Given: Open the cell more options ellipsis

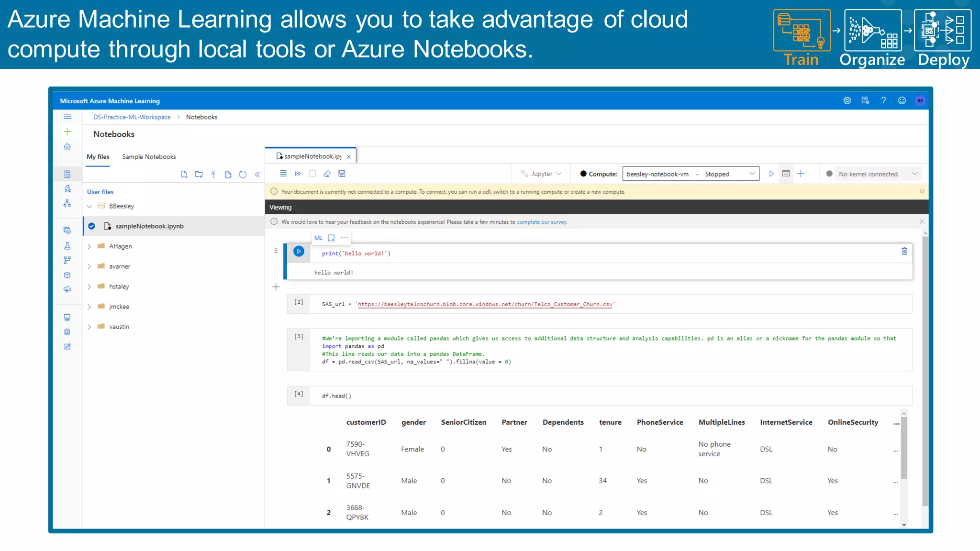Looking at the screenshot, I should (344, 238).
